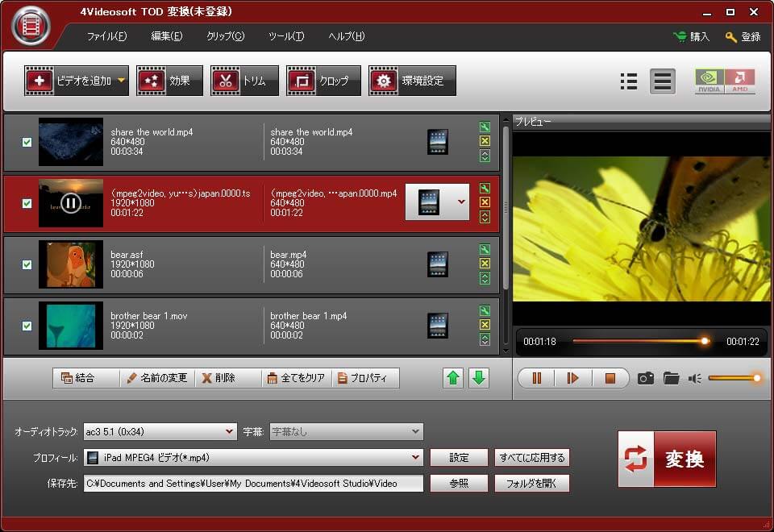This screenshot has height=532, width=774.
Task: Open the crop (クロップ) tool
Action: pos(323,81)
